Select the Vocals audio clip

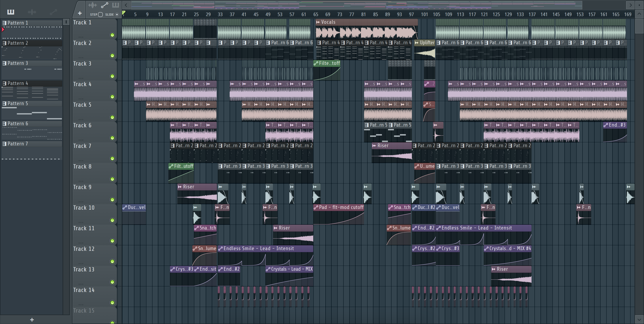[366, 29]
